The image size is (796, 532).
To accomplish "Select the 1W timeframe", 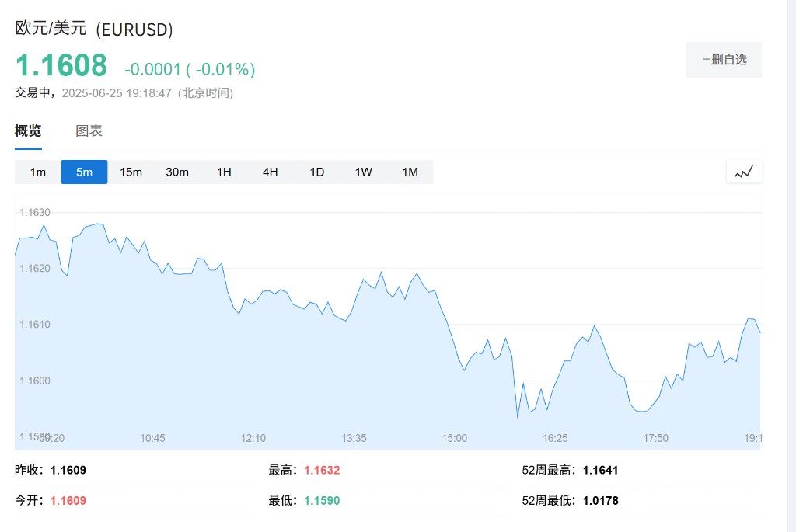I will pos(362,172).
